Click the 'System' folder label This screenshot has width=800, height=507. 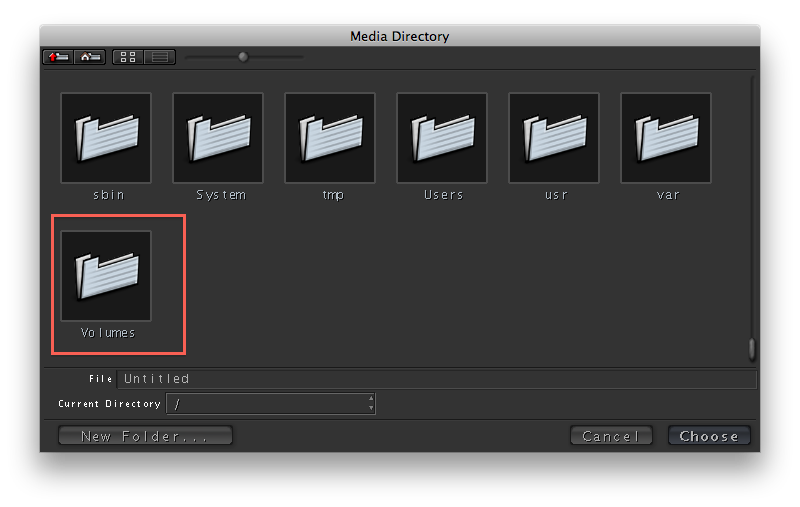(221, 195)
